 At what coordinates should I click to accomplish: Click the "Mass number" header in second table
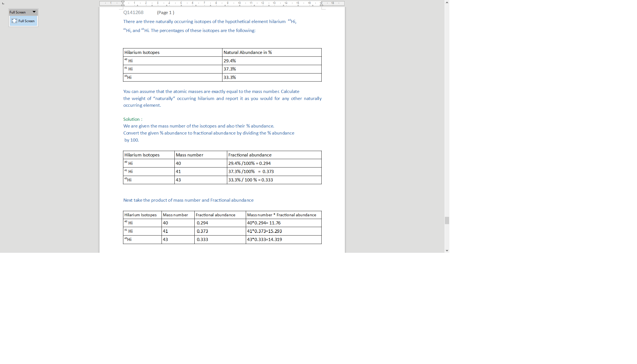189,155
